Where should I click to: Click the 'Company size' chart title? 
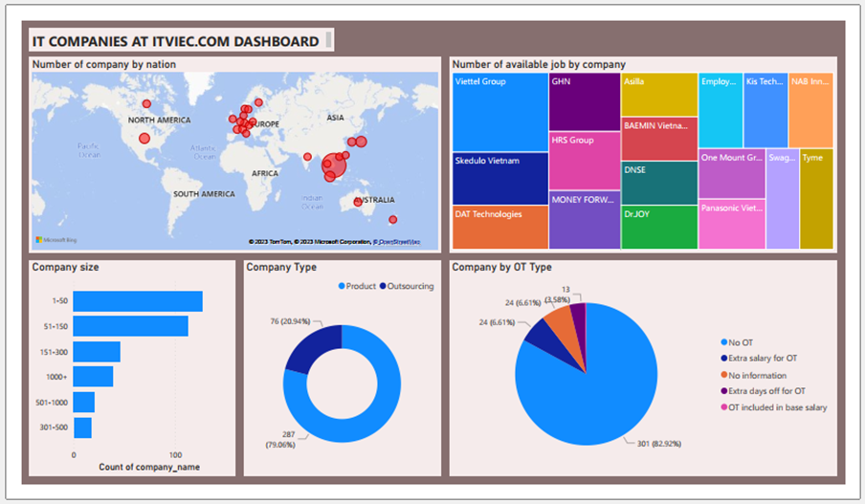point(66,267)
